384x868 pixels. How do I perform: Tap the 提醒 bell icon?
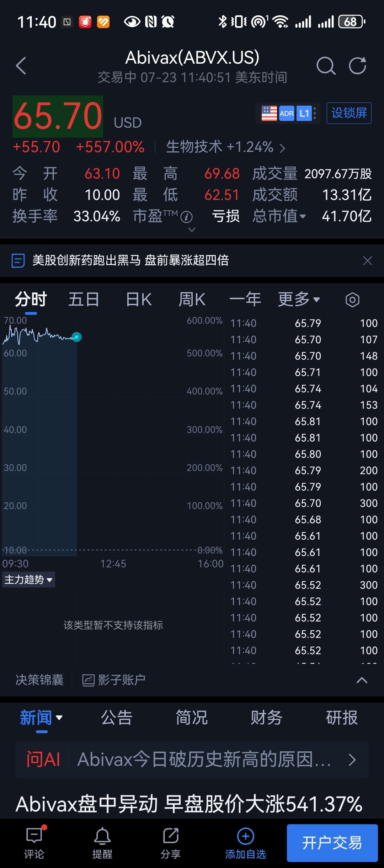coord(102,836)
